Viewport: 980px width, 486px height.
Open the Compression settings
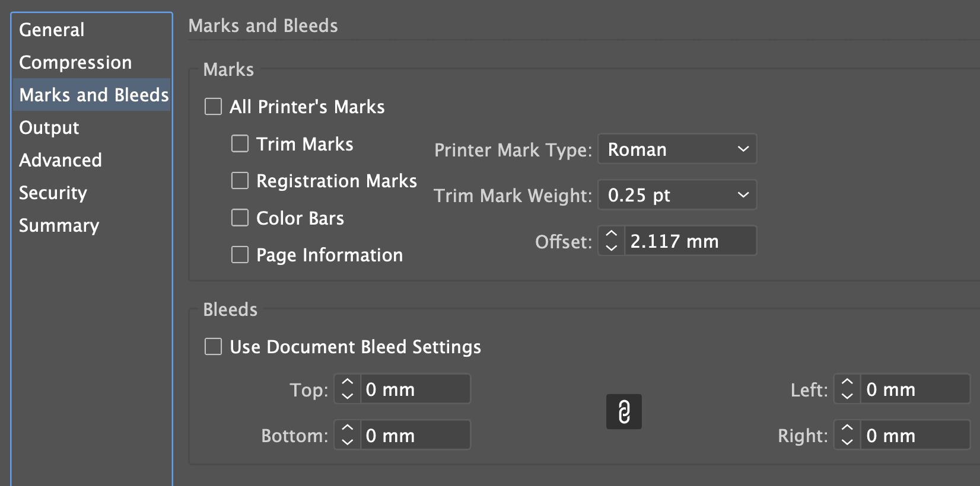75,62
